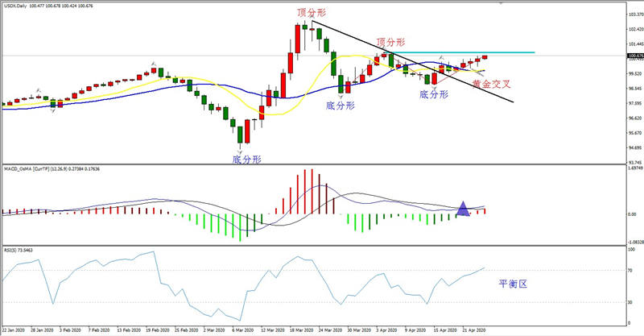Click the 30 Mar 2020 date label
The width and height of the screenshot is (644, 336).
359,330
